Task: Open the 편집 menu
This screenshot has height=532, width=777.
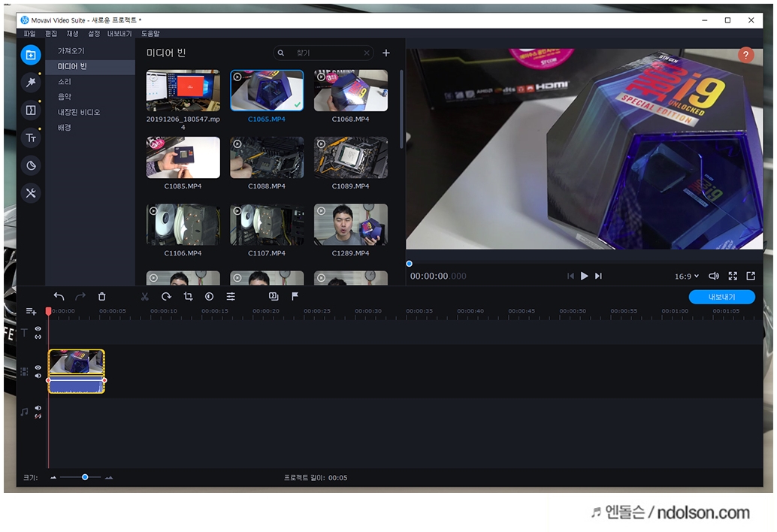Action: (x=51, y=34)
